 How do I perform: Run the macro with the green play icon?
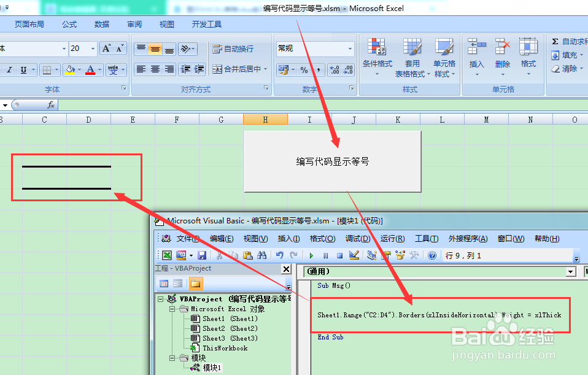click(311, 255)
